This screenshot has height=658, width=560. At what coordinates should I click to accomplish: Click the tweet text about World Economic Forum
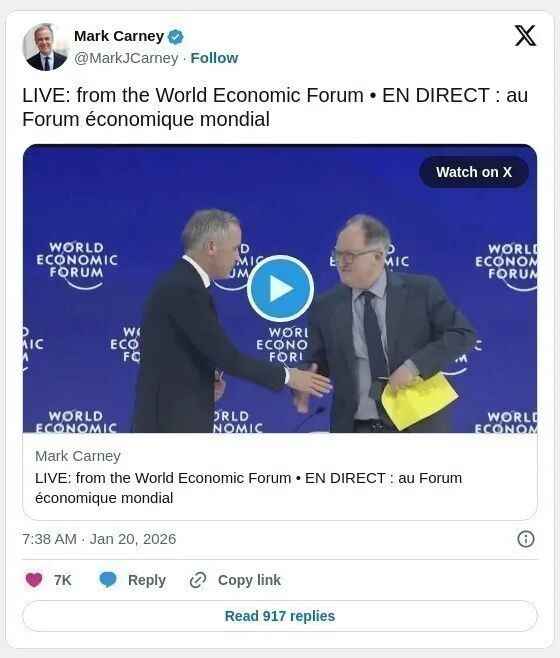point(275,107)
